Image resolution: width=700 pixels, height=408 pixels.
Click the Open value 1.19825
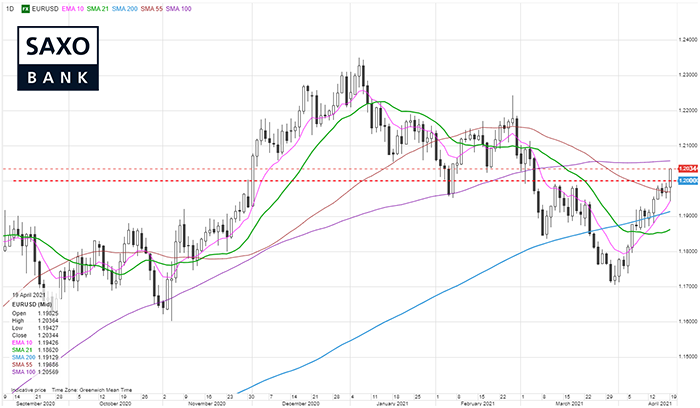(49, 313)
